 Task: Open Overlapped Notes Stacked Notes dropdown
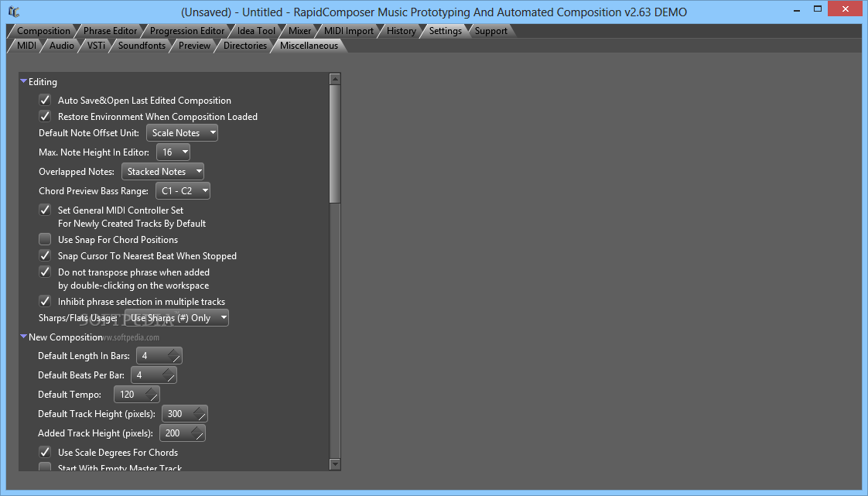tap(162, 172)
